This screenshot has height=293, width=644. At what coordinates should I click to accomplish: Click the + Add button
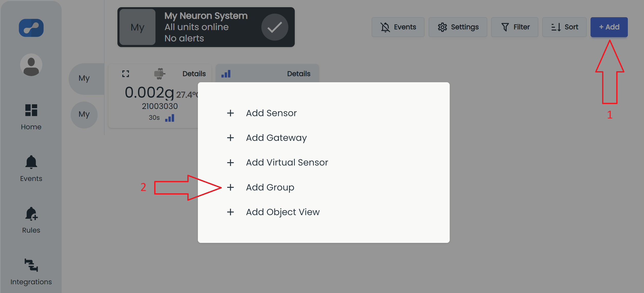[609, 27]
